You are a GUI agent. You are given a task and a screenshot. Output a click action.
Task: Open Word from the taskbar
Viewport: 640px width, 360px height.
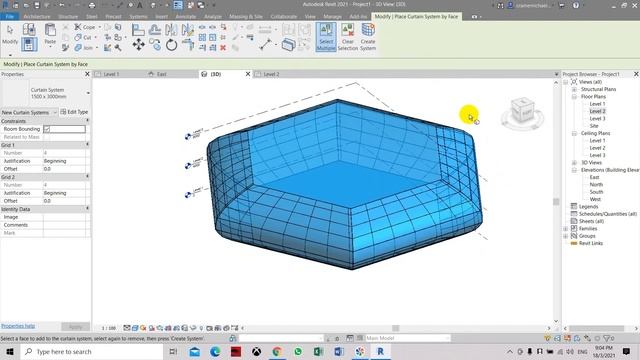click(x=339, y=351)
